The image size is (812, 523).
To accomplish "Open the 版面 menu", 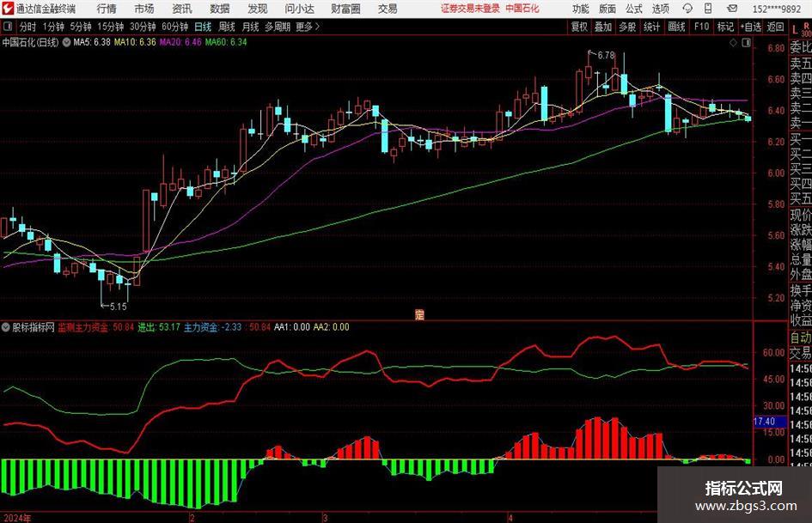I will (607, 9).
